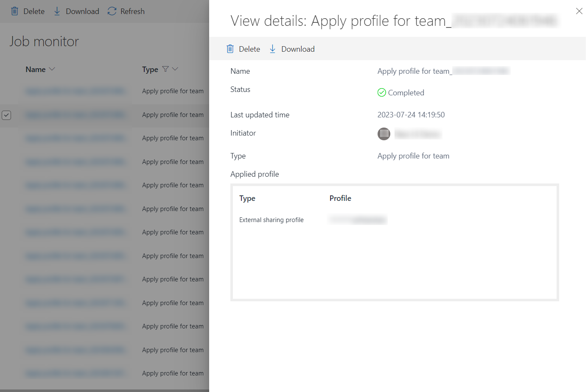The width and height of the screenshot is (588, 392).
Task: Open the profile name under the Profile column
Action: click(358, 220)
